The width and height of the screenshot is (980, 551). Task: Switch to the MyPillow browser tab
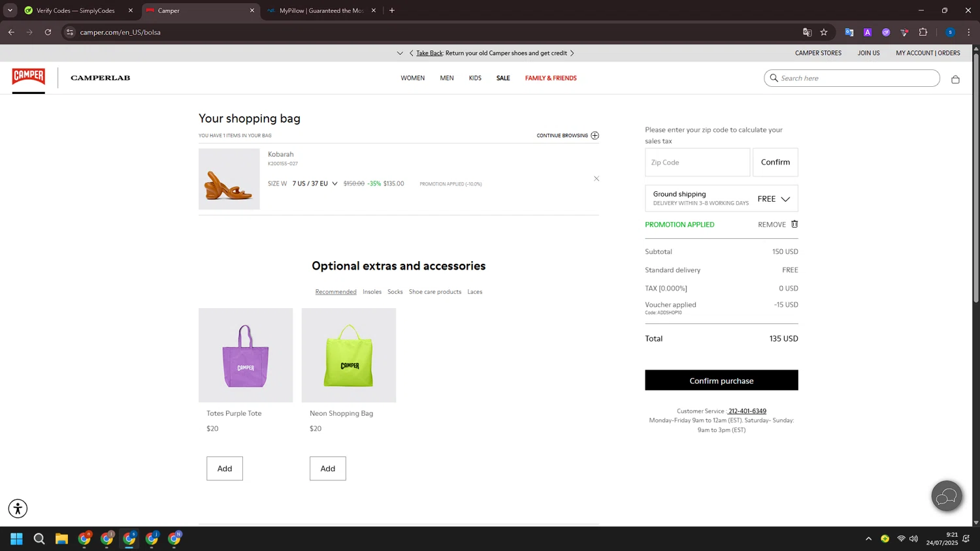(x=321, y=10)
